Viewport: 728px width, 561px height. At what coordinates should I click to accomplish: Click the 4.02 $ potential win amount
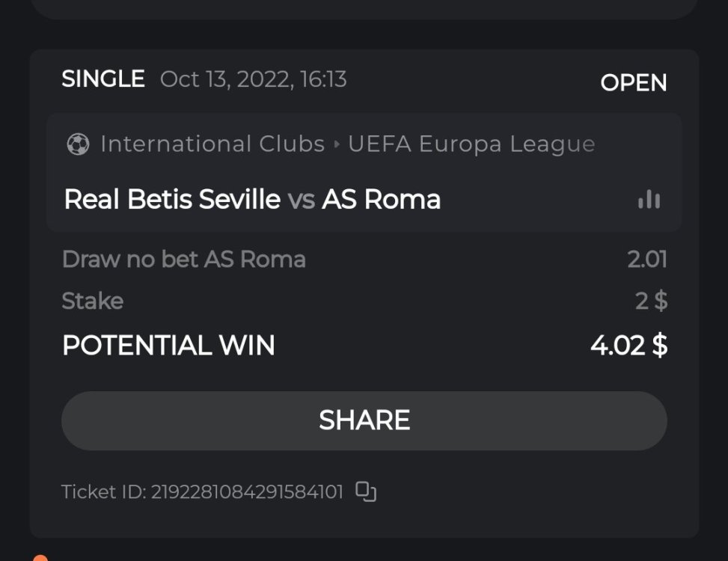point(628,345)
